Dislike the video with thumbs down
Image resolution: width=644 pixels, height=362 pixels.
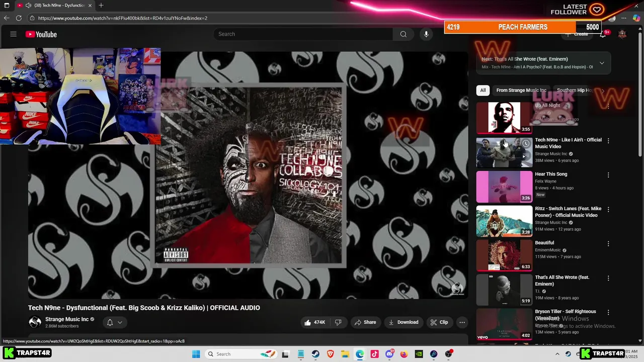(x=338, y=322)
